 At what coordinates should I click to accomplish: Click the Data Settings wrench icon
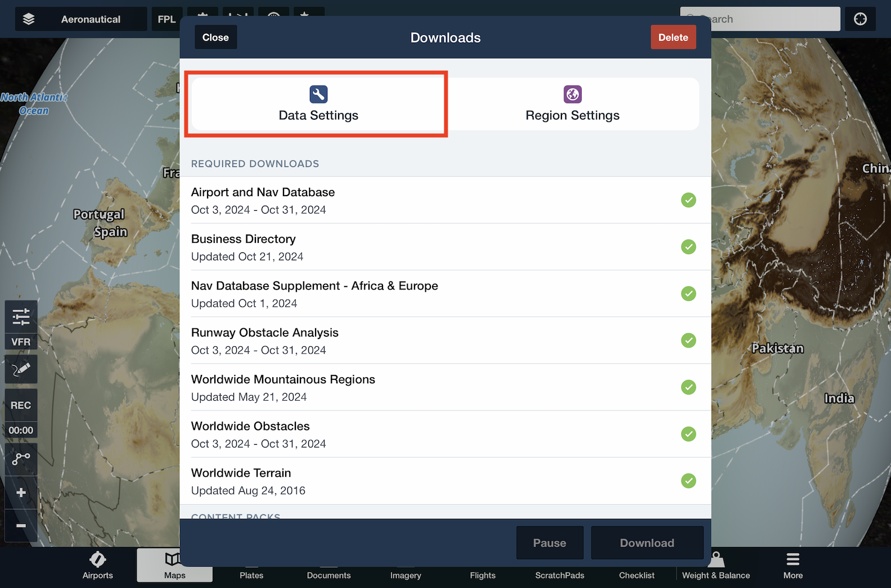318,94
